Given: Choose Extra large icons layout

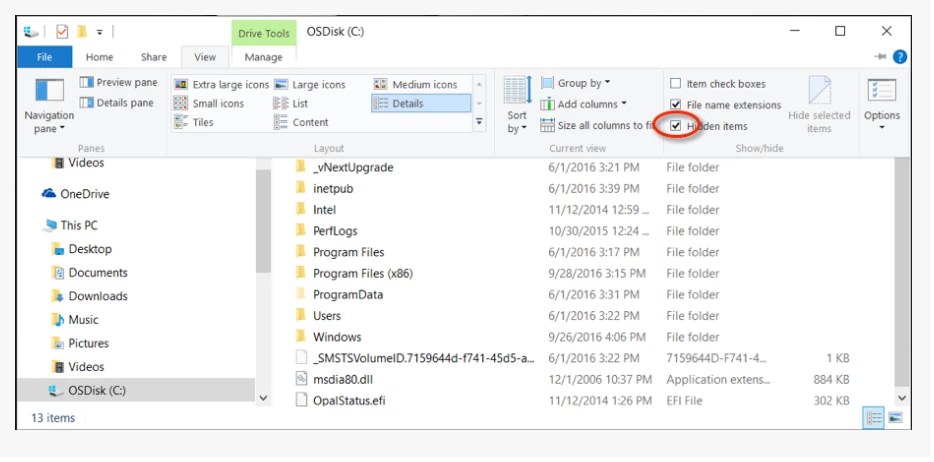Looking at the screenshot, I should (222, 85).
